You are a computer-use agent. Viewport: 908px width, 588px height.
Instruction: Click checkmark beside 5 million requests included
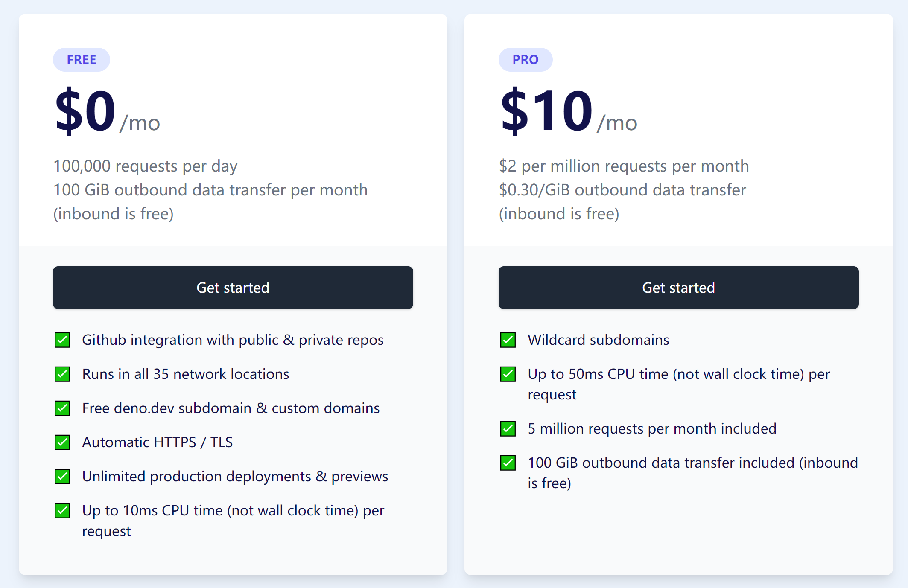coord(508,429)
